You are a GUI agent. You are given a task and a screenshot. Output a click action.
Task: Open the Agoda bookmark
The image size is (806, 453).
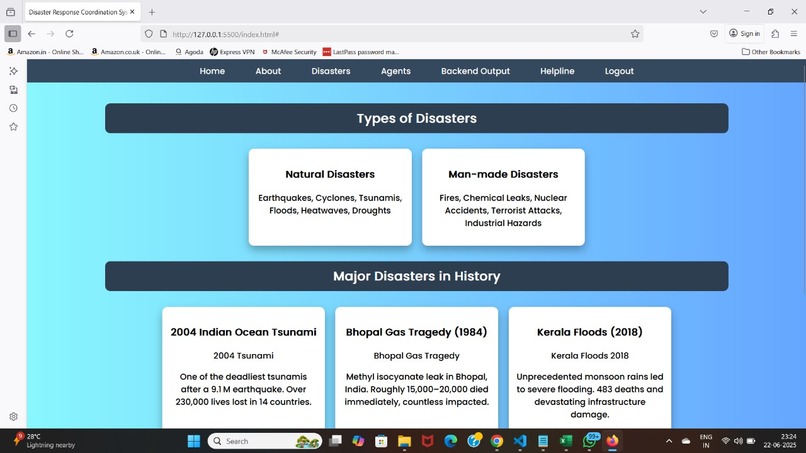pyautogui.click(x=189, y=52)
